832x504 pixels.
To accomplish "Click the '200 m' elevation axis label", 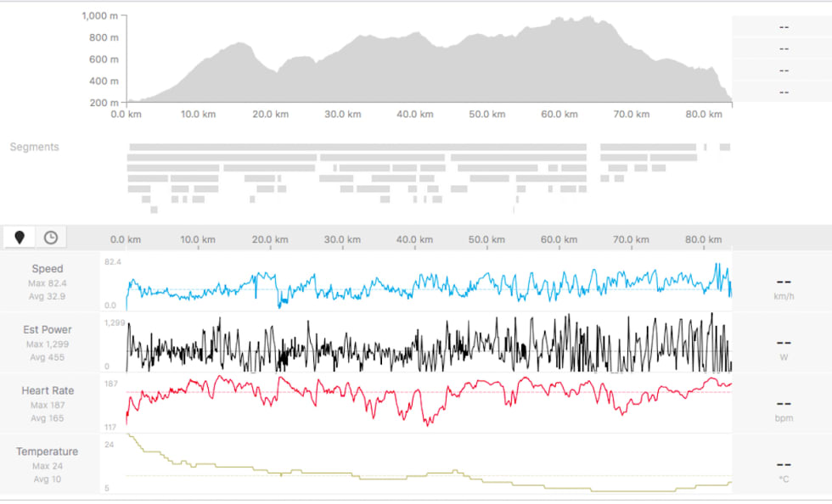I will point(104,103).
